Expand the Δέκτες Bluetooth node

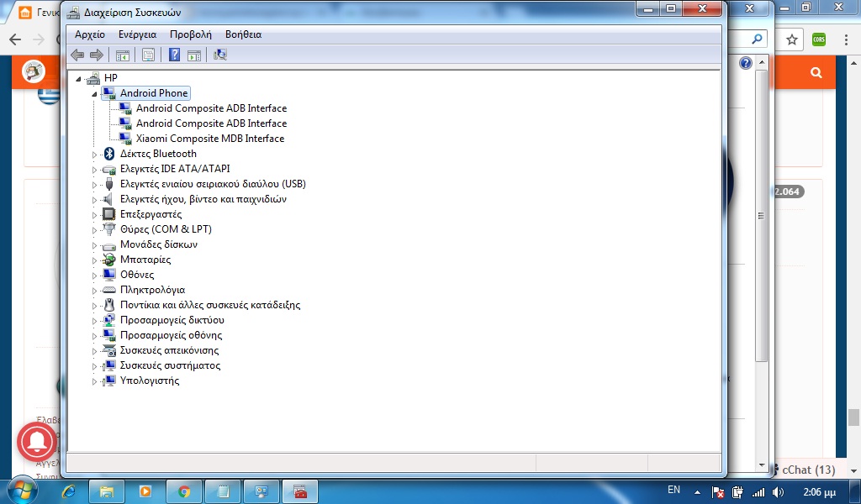pyautogui.click(x=94, y=155)
